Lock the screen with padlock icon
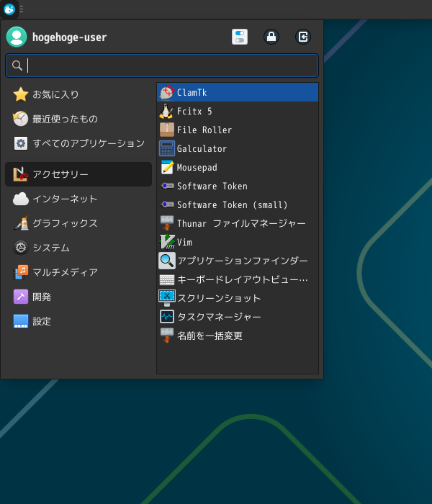 click(271, 37)
